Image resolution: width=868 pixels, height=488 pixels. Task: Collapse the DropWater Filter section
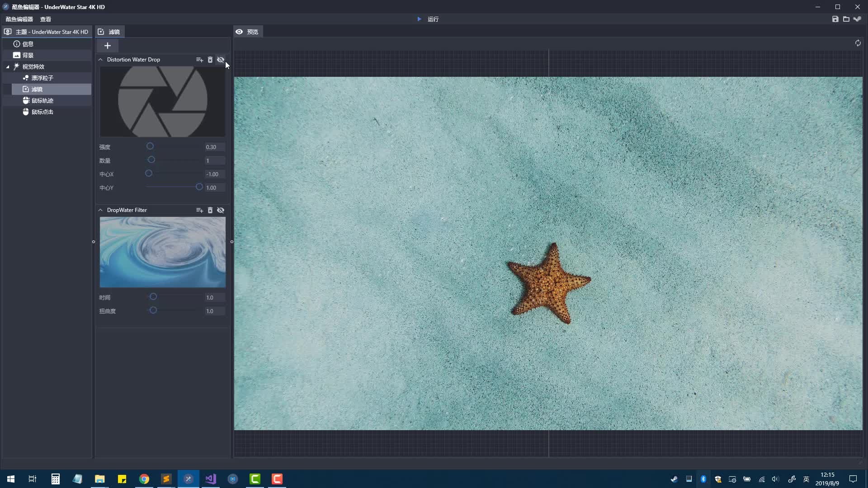100,210
